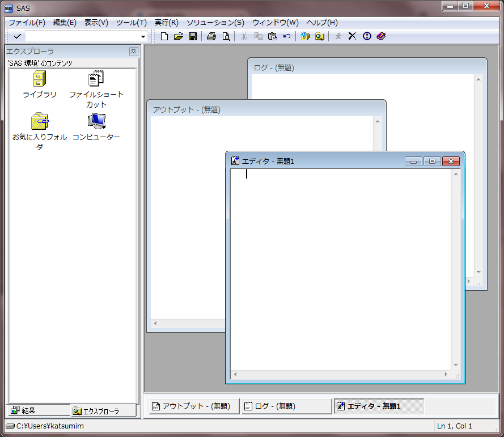
Task: Undo the last action via the toolbar
Action: pos(287,36)
